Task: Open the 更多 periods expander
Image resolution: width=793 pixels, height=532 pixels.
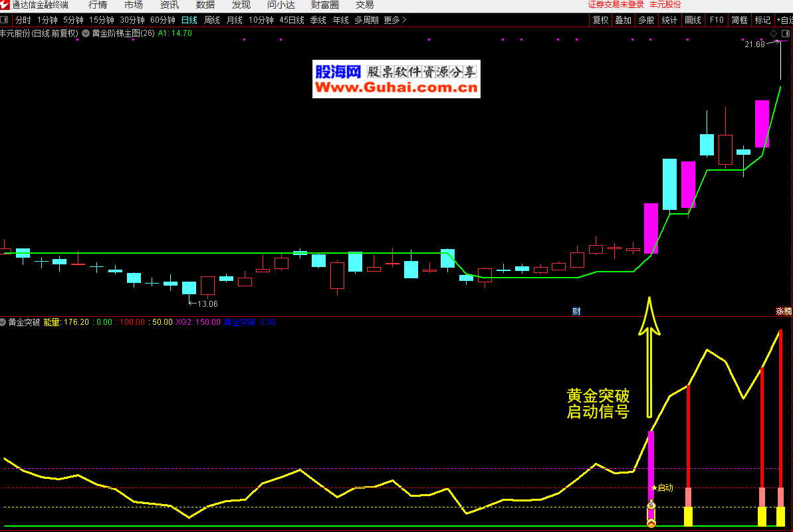Action: pyautogui.click(x=395, y=20)
